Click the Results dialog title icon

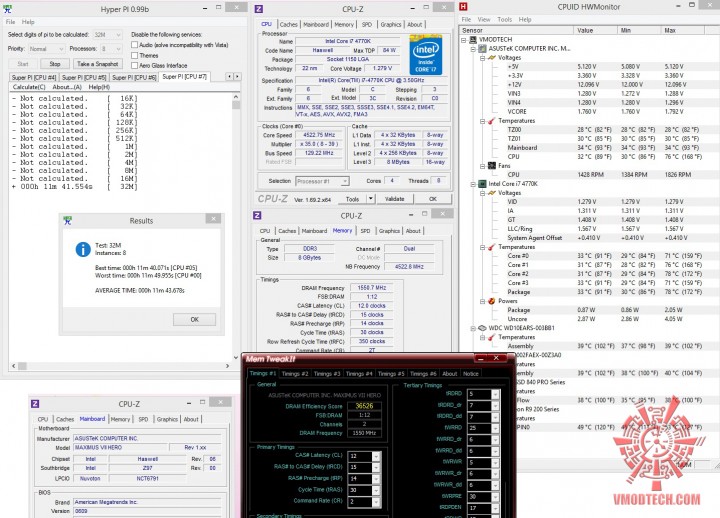point(68,221)
